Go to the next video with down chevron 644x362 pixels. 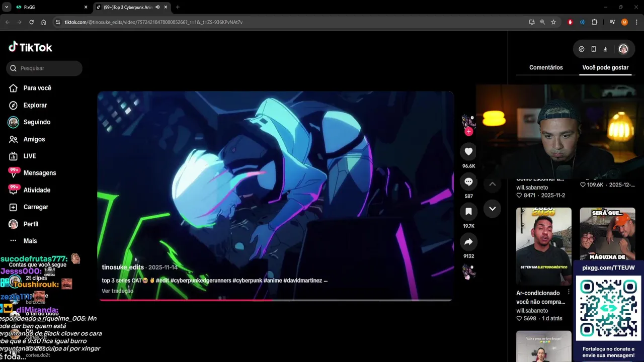(493, 209)
